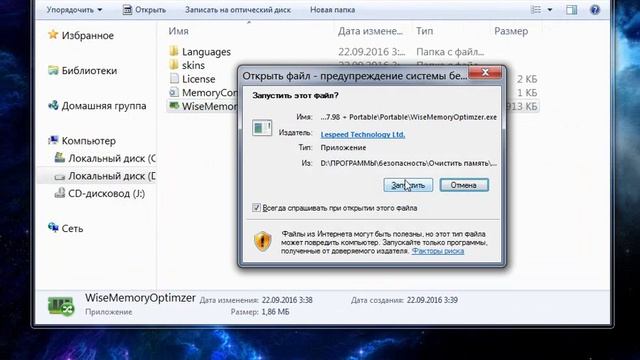
Task: Toggle the preview pane icon
Action: 571,10
